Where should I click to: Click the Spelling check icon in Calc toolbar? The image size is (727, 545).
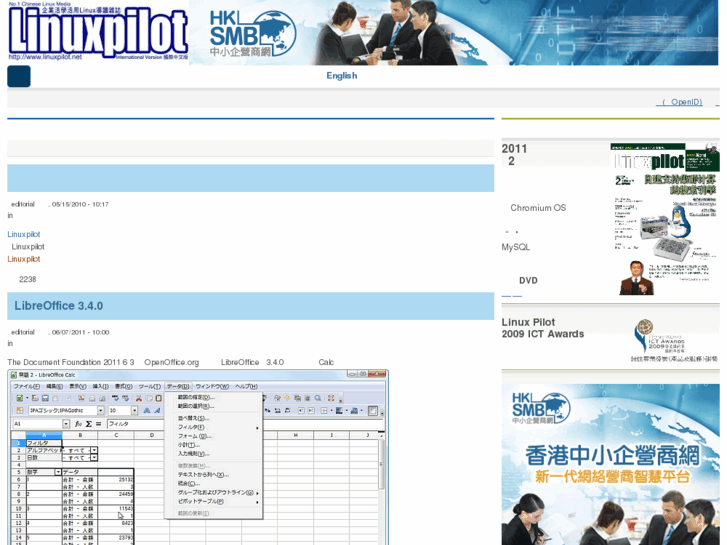point(115,398)
